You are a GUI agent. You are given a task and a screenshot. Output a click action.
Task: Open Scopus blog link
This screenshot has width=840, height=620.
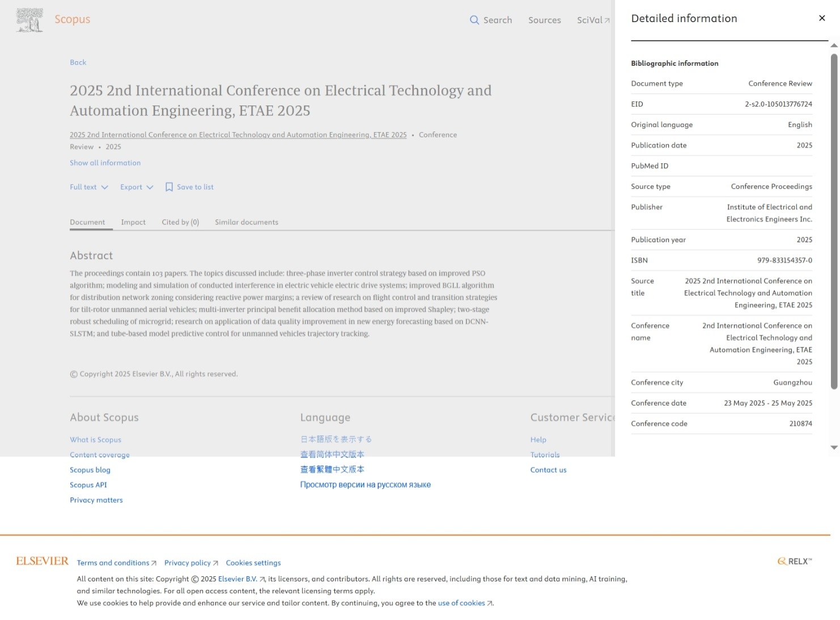pos(90,470)
